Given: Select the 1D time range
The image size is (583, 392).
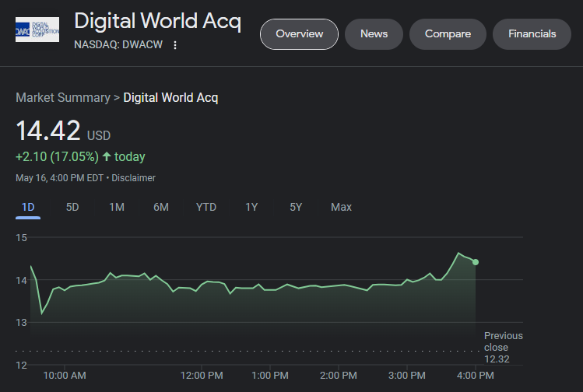Looking at the screenshot, I should [27, 207].
